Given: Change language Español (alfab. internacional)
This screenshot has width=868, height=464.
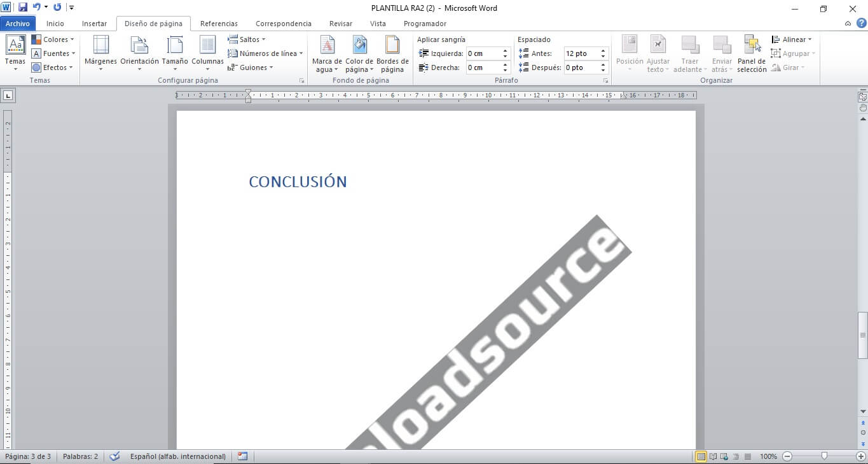Looking at the screenshot, I should click(x=178, y=456).
